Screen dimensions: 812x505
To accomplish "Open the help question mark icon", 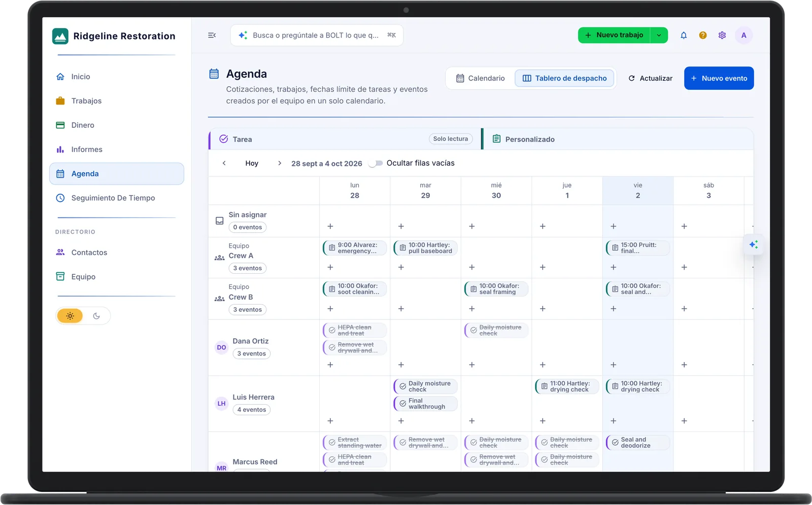I will click(703, 35).
